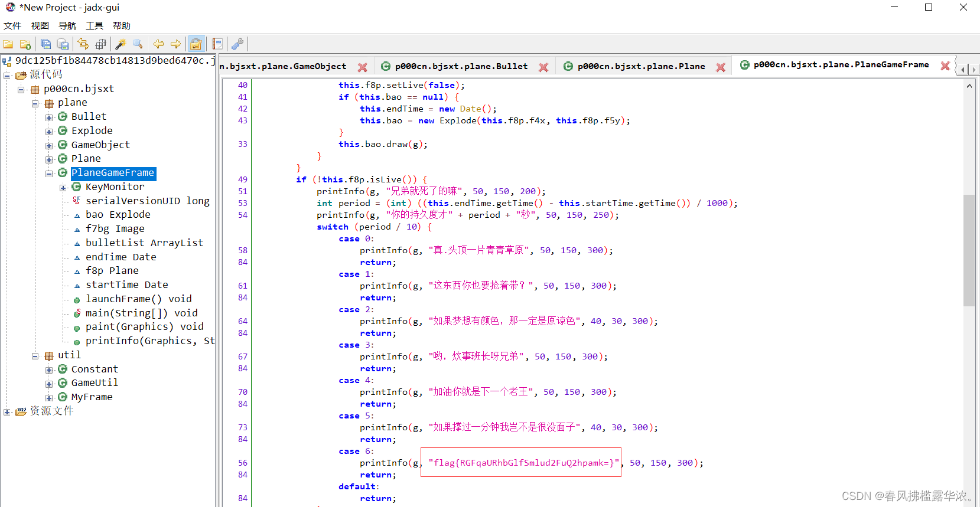Select the startTime Date field
The height and width of the screenshot is (507, 980).
[x=126, y=284]
